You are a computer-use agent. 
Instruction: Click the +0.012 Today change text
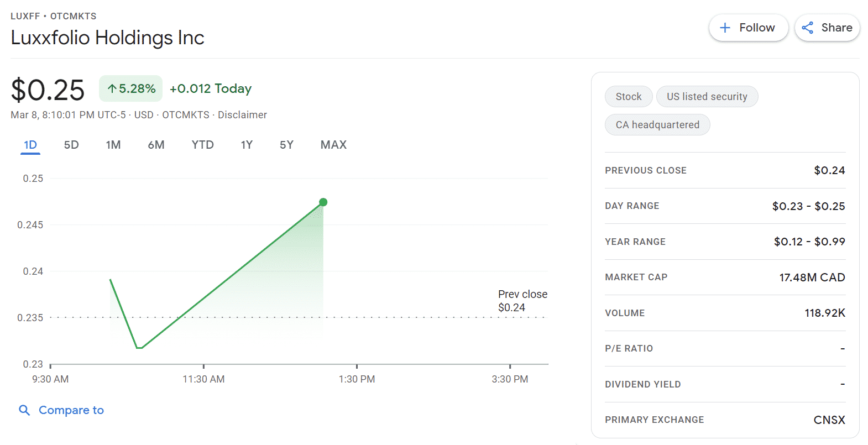click(211, 88)
